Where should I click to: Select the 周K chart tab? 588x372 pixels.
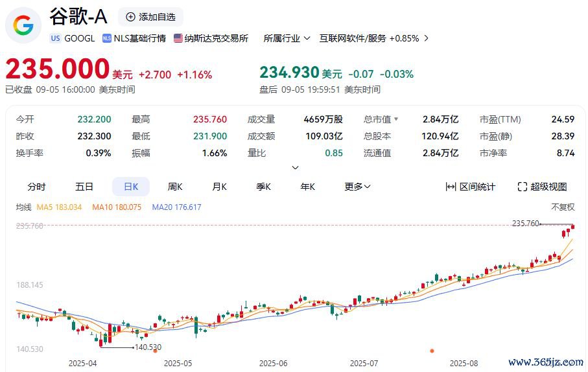(x=175, y=187)
